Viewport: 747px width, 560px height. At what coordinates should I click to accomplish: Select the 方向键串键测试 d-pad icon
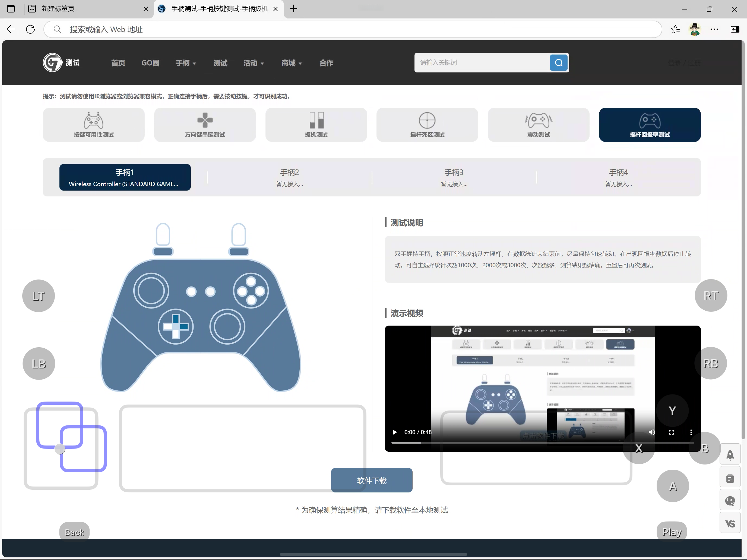[x=205, y=120]
